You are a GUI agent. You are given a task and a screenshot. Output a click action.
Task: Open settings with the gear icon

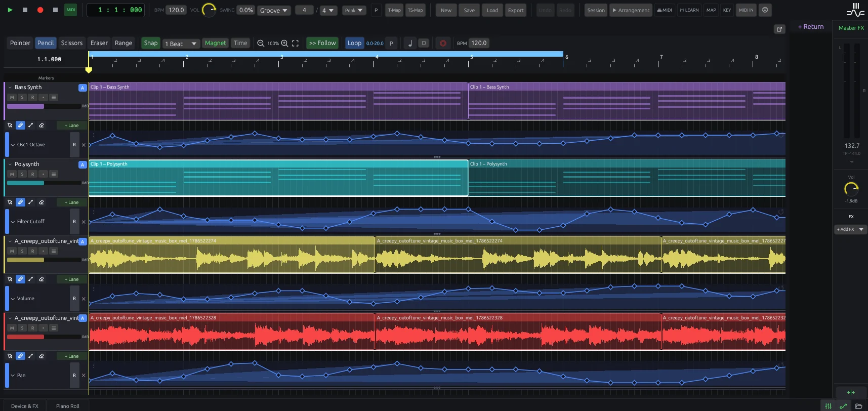(765, 10)
